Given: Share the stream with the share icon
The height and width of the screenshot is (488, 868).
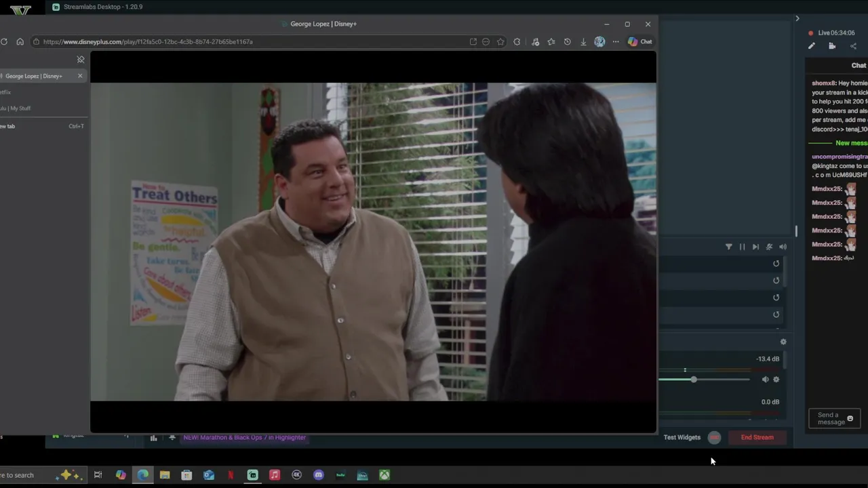Looking at the screenshot, I should click(853, 46).
